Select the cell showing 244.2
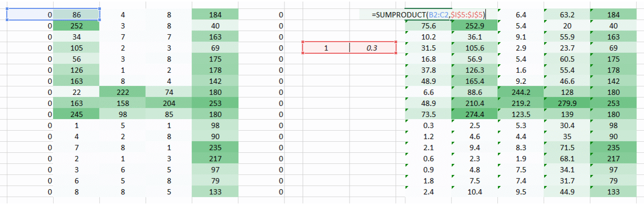644x205 pixels. click(521, 92)
